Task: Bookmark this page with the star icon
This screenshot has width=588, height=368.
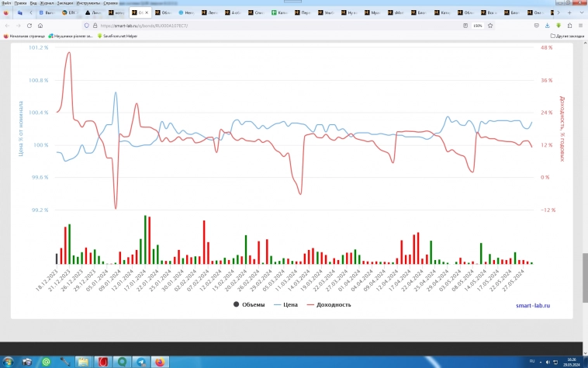Action: coord(491,25)
